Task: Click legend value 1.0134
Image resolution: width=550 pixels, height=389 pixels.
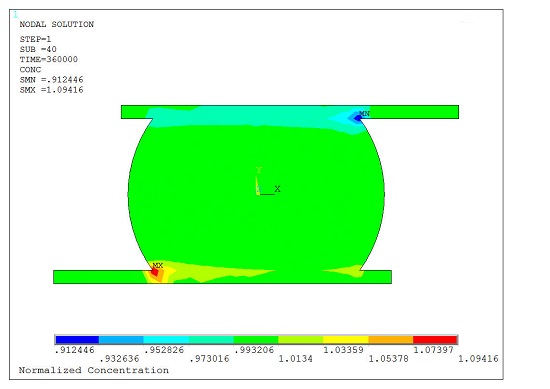Action: pyautogui.click(x=295, y=358)
